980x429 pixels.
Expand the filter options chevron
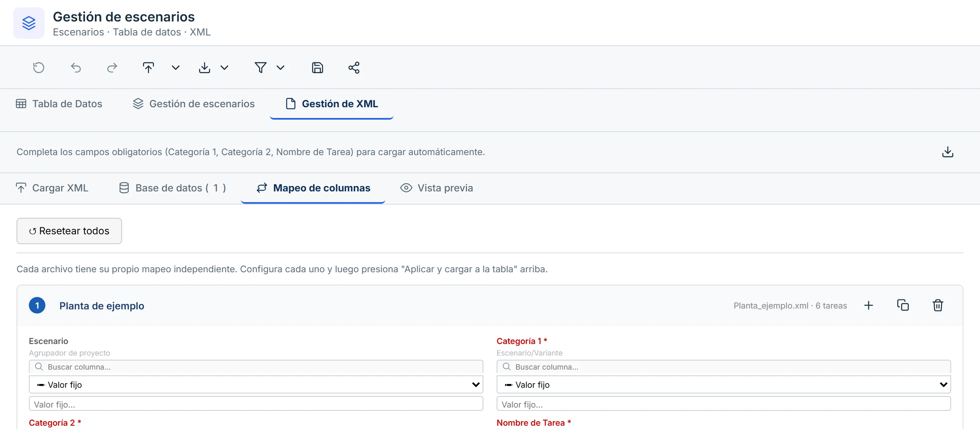280,68
